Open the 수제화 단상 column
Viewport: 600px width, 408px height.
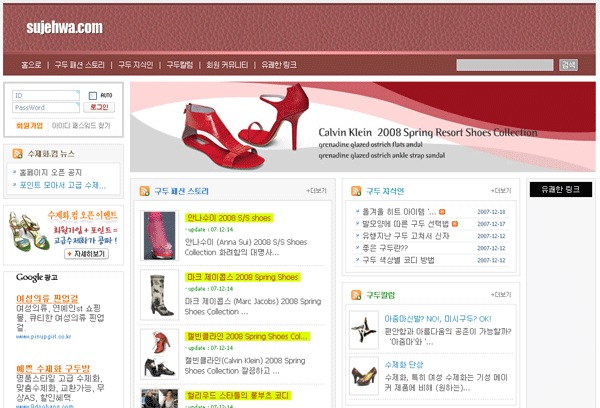pos(404,364)
